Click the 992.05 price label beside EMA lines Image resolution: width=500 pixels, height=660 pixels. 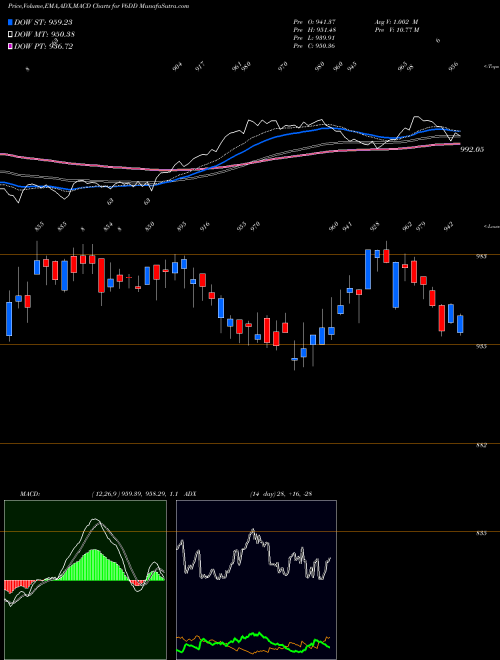pyautogui.click(x=472, y=149)
